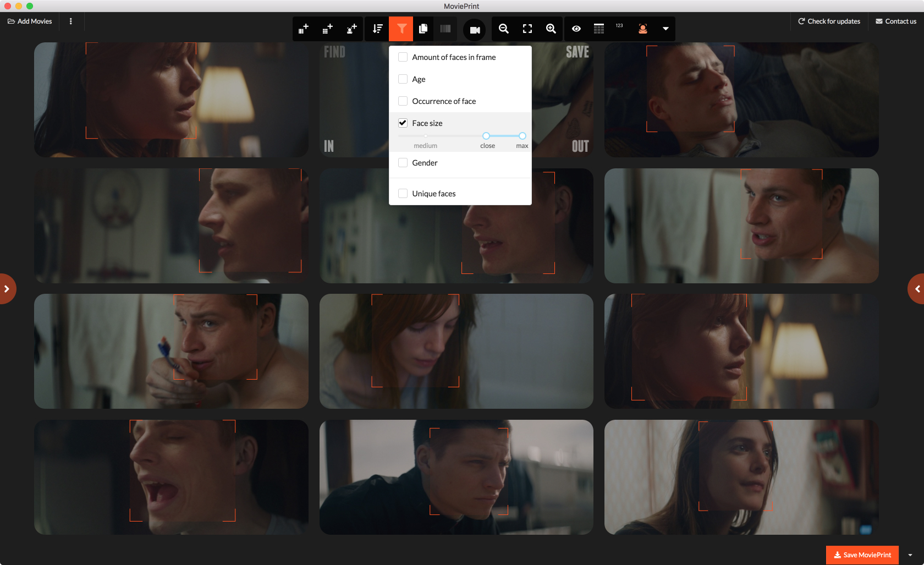
Task: Select bottom-right thumbnail of dark-haired woman
Action: click(741, 477)
